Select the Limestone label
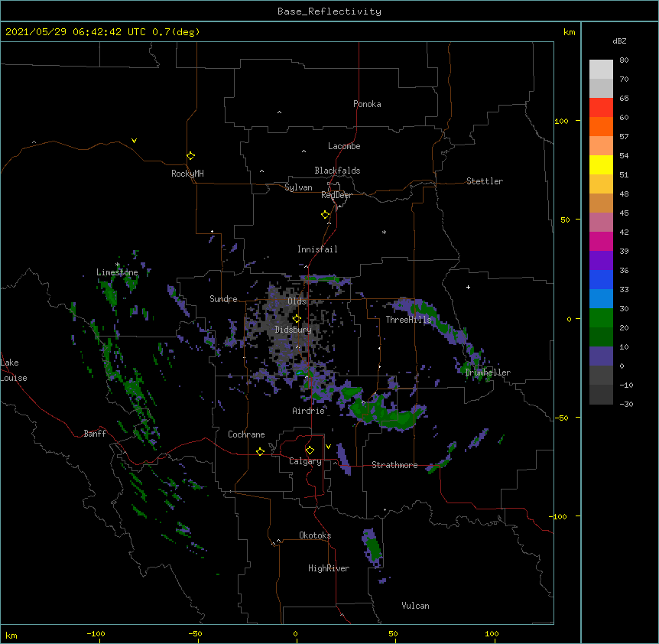 pos(117,272)
